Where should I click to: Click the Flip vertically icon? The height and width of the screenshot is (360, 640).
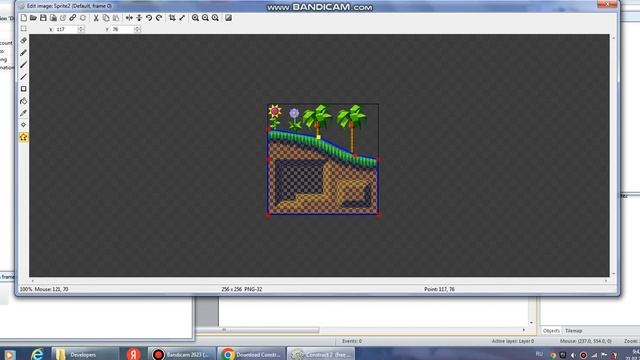(x=139, y=18)
